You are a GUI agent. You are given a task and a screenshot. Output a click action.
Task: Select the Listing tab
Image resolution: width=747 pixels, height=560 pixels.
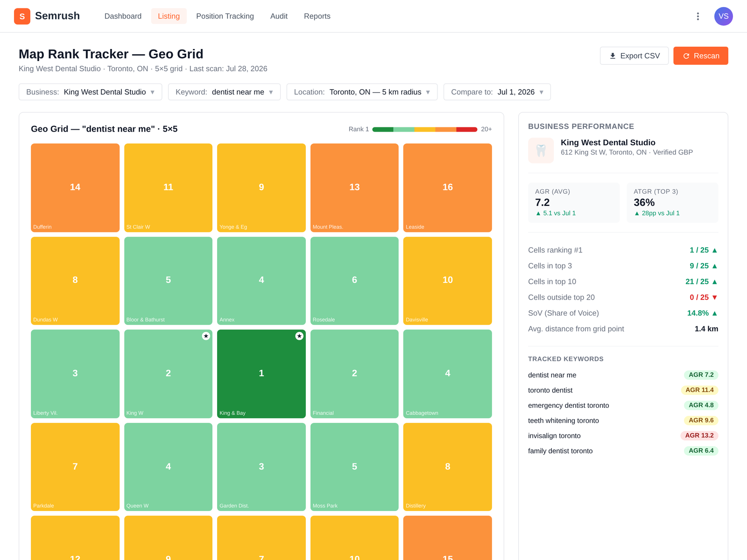pyautogui.click(x=169, y=16)
